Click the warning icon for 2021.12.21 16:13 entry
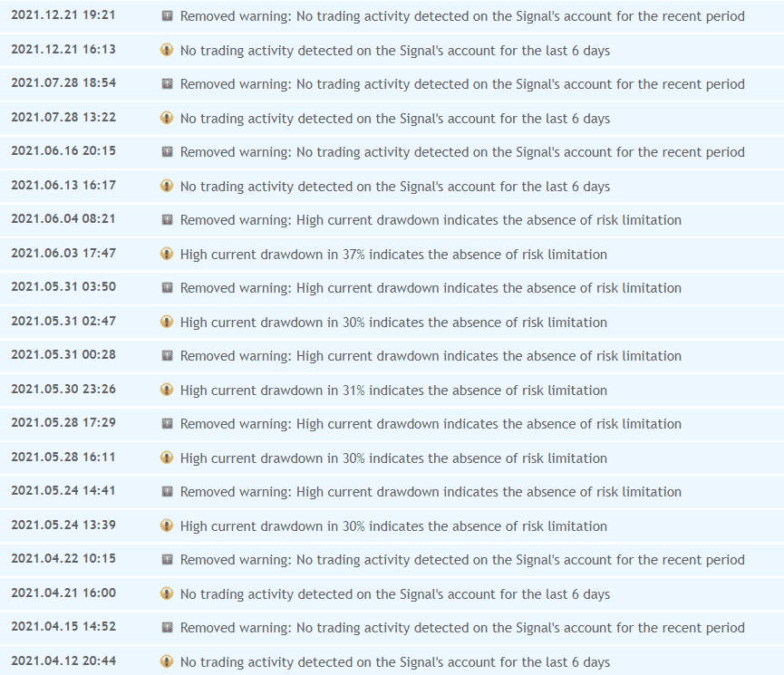784x675 pixels. [x=167, y=51]
